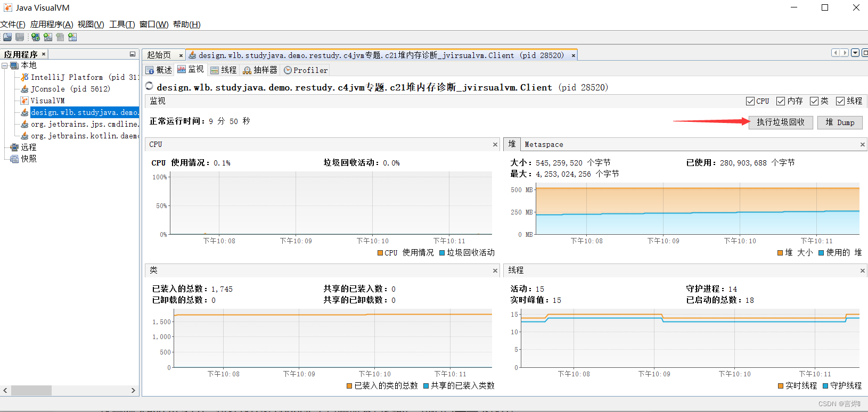Select org.jetbrains.kotlin.daemon process
The image size is (868, 412).
(84, 136)
